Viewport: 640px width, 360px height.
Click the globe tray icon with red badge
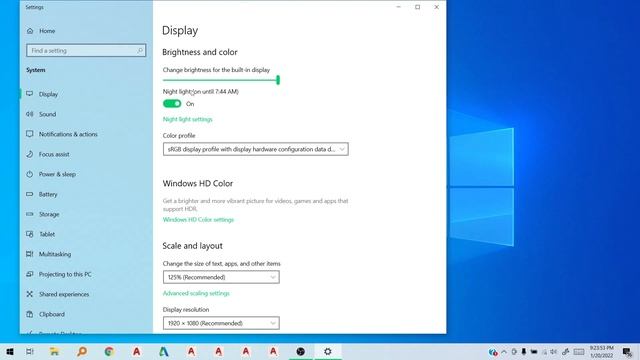(x=493, y=352)
